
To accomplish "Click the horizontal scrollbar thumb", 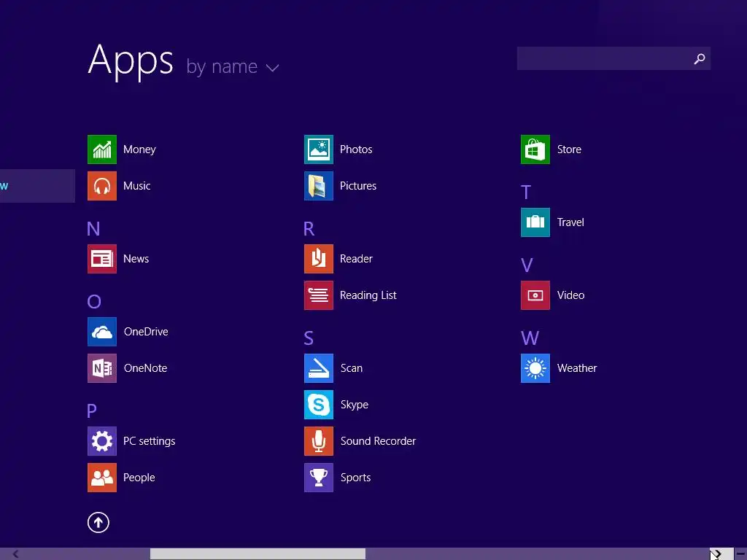I will point(258,554).
